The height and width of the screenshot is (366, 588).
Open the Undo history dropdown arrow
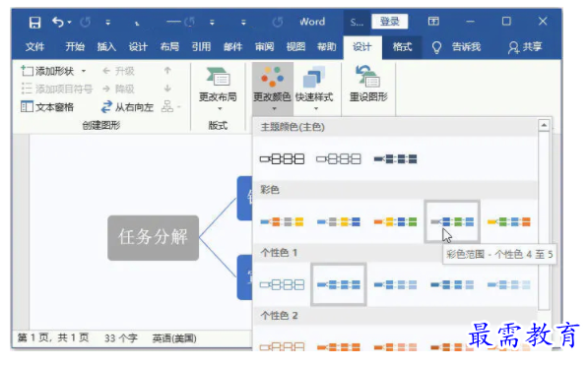[69, 23]
